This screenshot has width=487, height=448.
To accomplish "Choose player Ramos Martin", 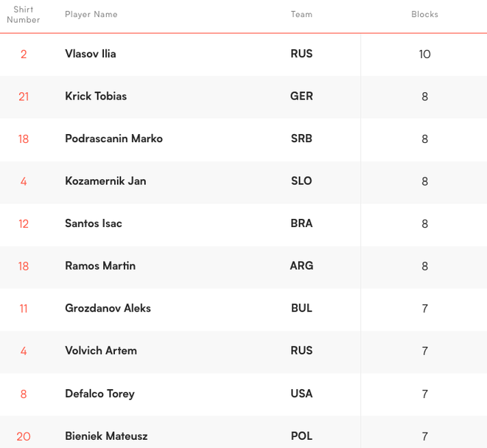I will (100, 266).
